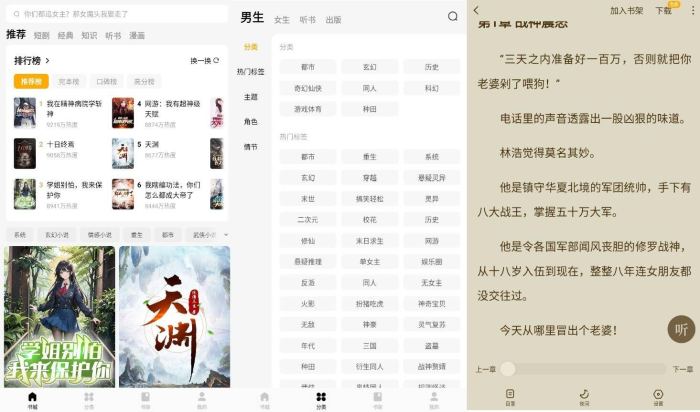
Task: Open the rank 6 book 我瞎编功法 title
Action: click(x=172, y=190)
